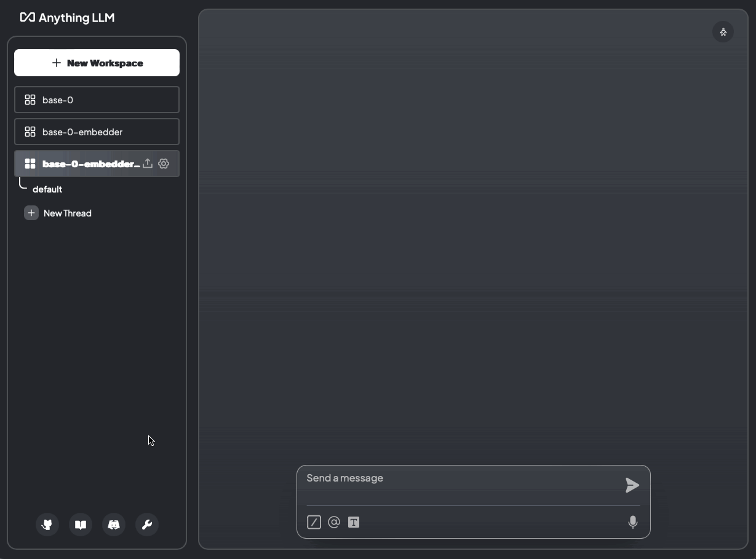The image size is (756, 559).
Task: Start a New Thread
Action: pyautogui.click(x=58, y=213)
